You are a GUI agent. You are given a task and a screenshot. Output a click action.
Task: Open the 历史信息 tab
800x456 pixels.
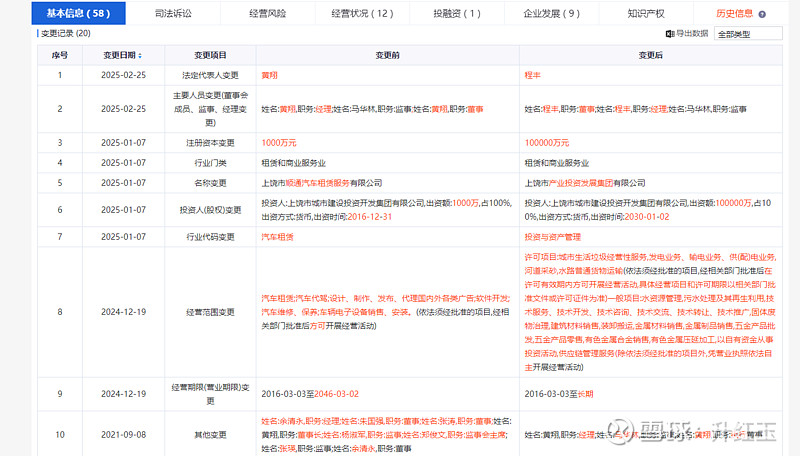coord(734,14)
